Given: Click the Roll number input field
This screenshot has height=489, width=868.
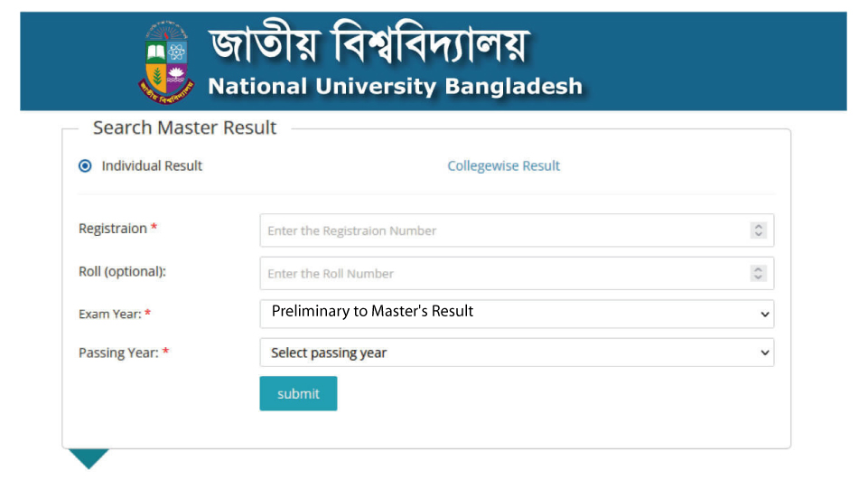Looking at the screenshot, I should [517, 273].
